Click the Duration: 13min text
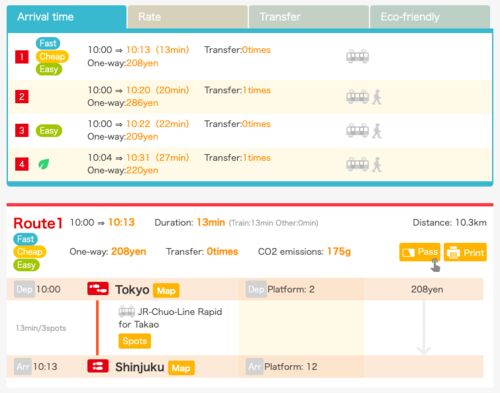The image size is (500, 393). click(x=190, y=222)
